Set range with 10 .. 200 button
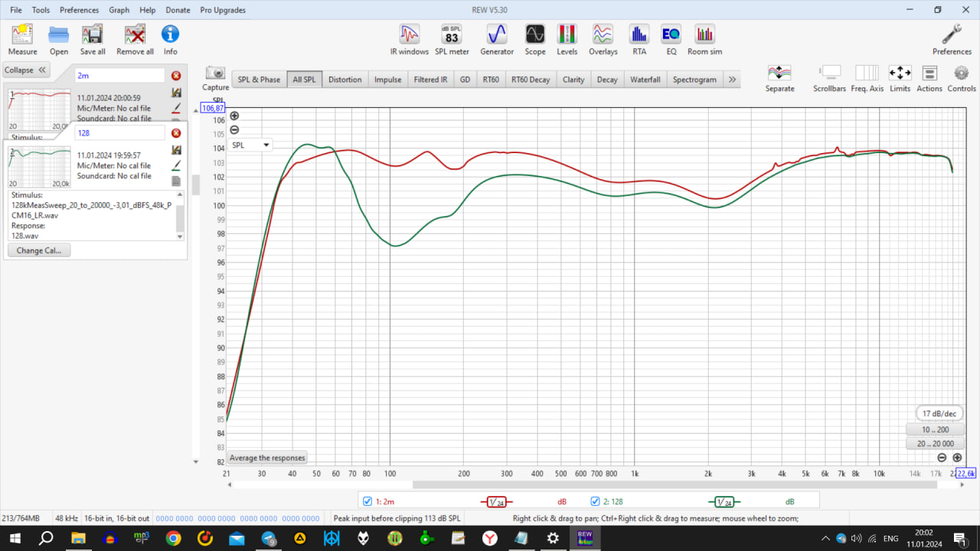The width and height of the screenshot is (980, 551). [935, 429]
